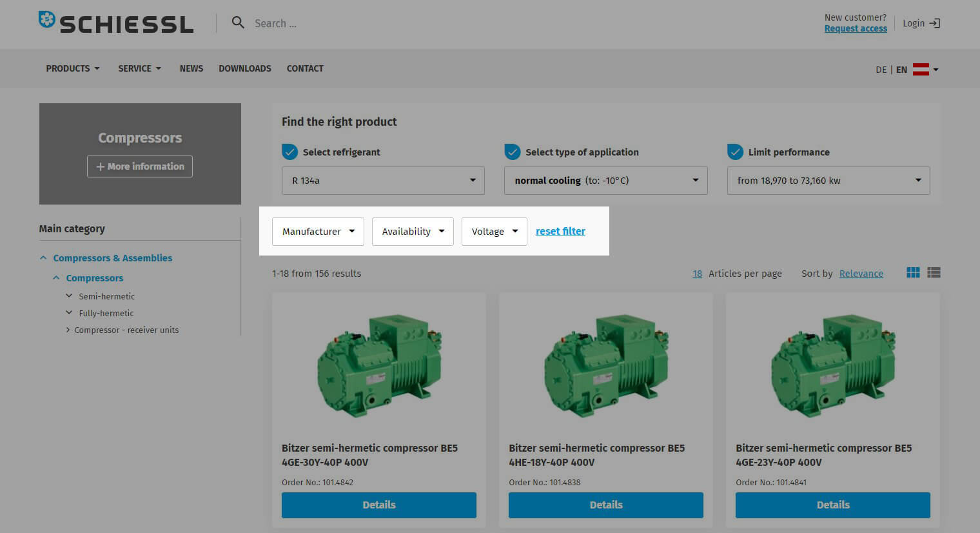Open the Voltage filter dropdown

(x=494, y=232)
